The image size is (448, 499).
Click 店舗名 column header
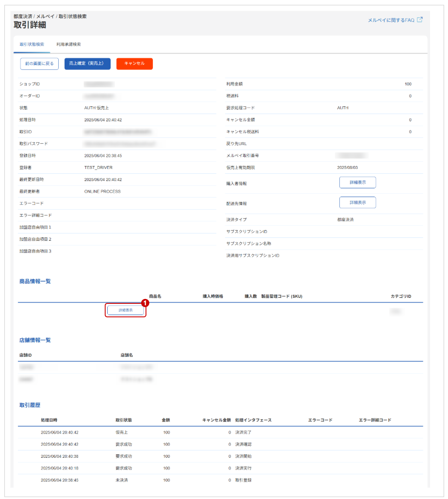point(127,355)
